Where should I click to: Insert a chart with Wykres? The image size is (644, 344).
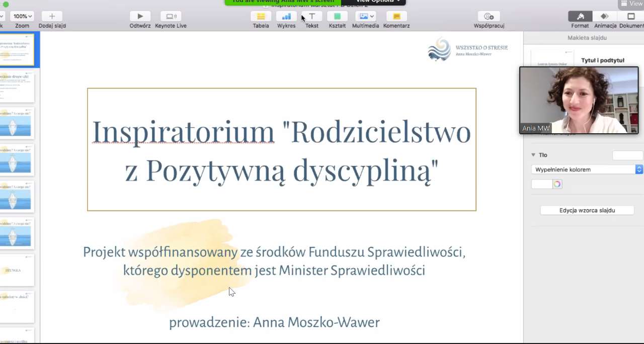tap(286, 17)
